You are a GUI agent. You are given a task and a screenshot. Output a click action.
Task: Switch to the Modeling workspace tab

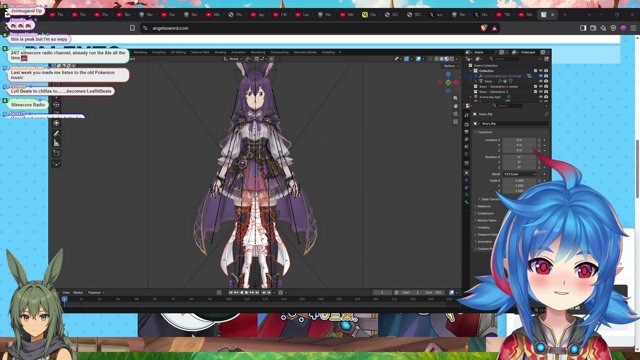(x=140, y=52)
